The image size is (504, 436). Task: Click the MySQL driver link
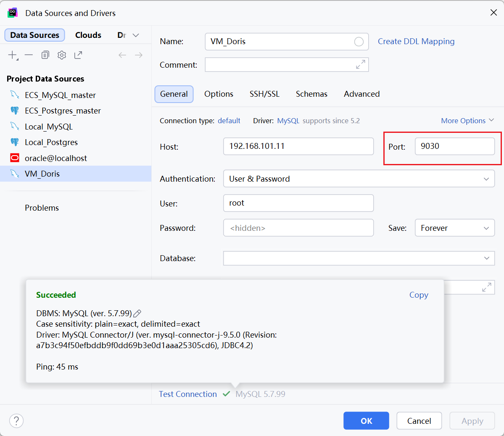pos(288,121)
